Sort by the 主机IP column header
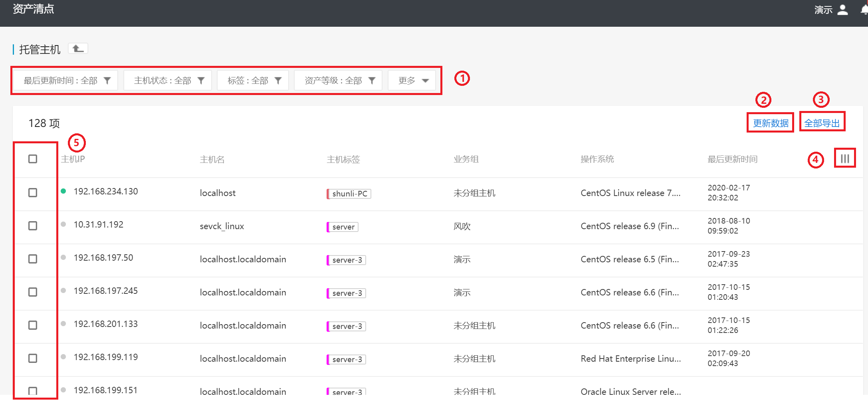The image size is (868, 406). 73,159
